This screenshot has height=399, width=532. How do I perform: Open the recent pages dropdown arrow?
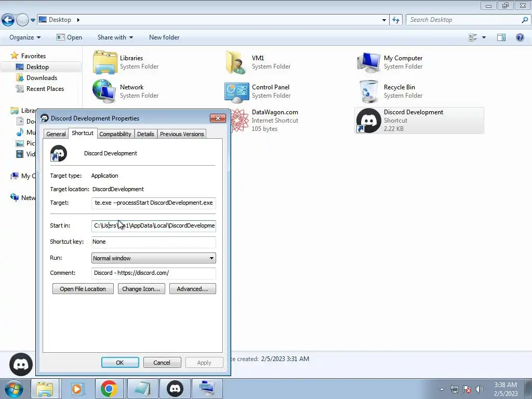pos(33,20)
